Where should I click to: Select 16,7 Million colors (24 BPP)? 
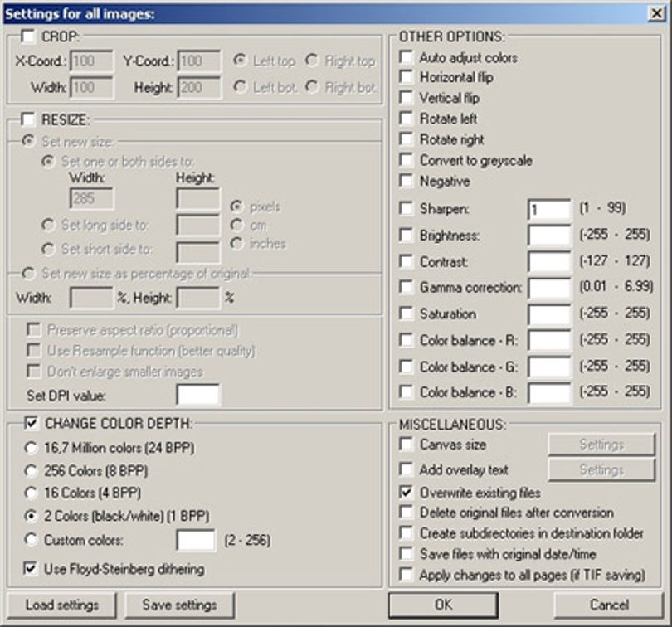31,448
